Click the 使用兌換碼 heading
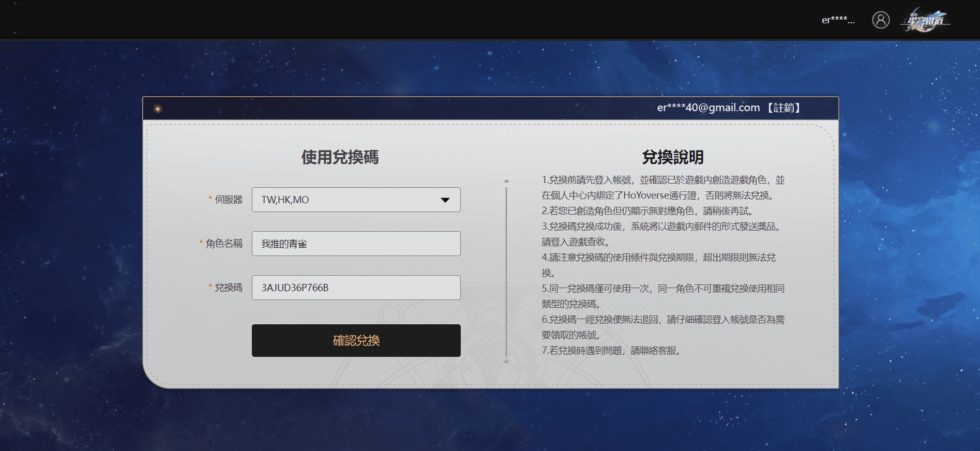Screen dimensions: 980x451 point(340,157)
